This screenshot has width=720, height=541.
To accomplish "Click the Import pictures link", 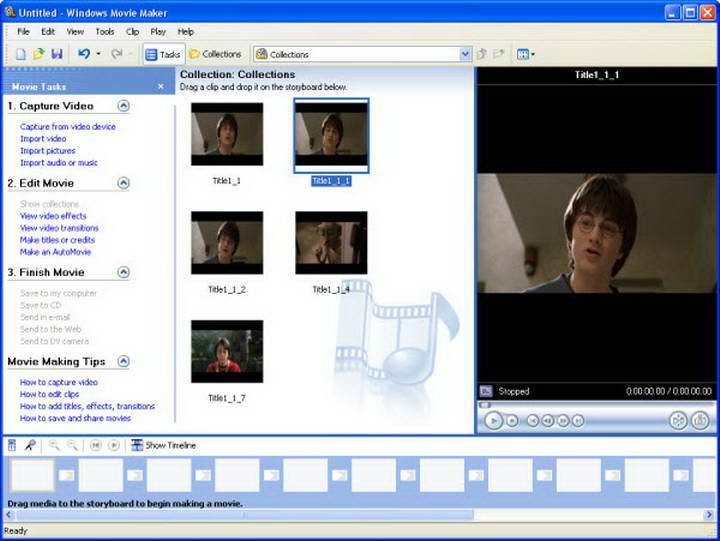I will pos(48,151).
